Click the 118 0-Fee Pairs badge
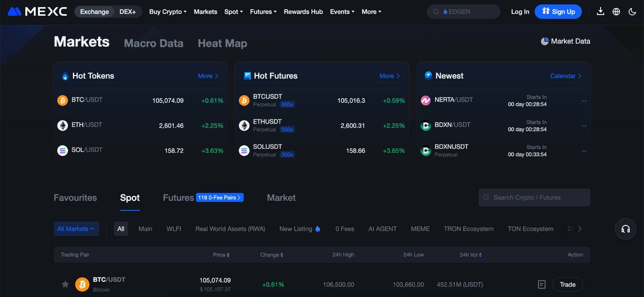 coord(220,197)
